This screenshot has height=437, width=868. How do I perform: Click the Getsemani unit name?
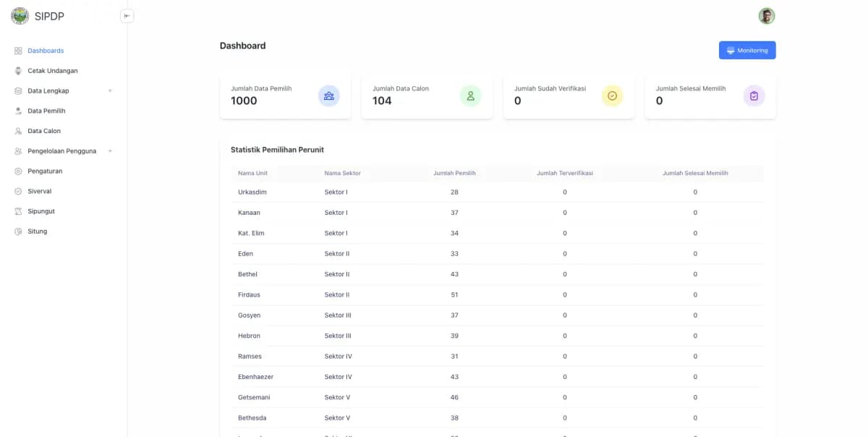(x=254, y=398)
